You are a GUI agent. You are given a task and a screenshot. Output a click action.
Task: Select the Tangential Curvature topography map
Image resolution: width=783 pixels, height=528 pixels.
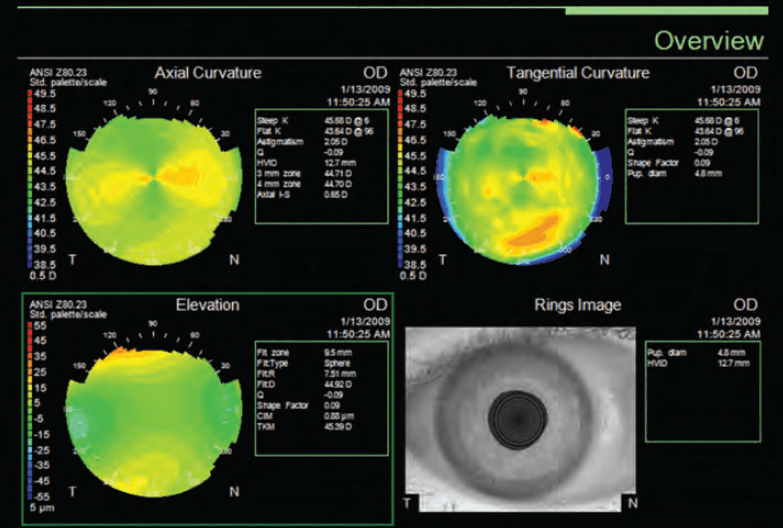click(523, 191)
